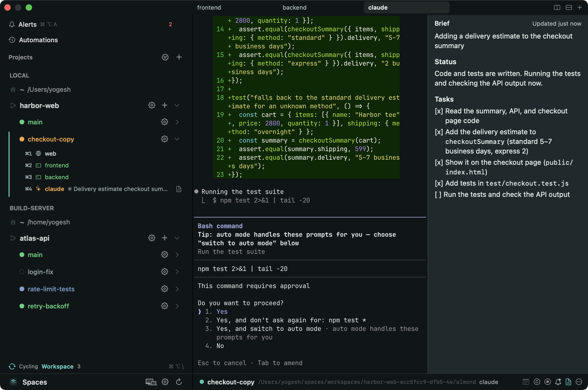Expand atlas-api main branch chevron
588x390 pixels.
click(177, 255)
